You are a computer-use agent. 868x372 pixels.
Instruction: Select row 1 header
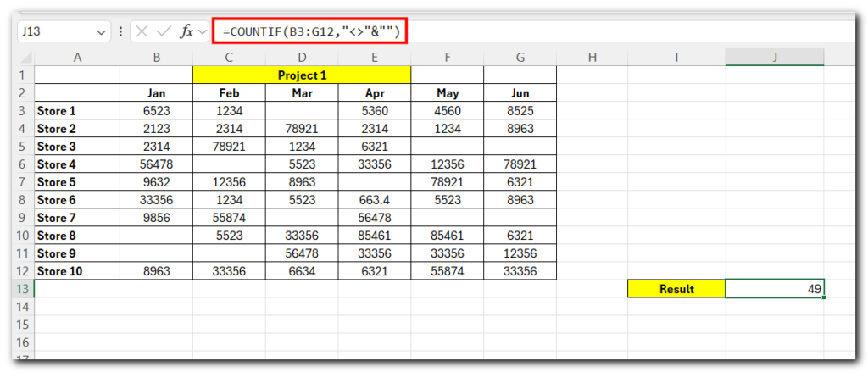(x=23, y=75)
